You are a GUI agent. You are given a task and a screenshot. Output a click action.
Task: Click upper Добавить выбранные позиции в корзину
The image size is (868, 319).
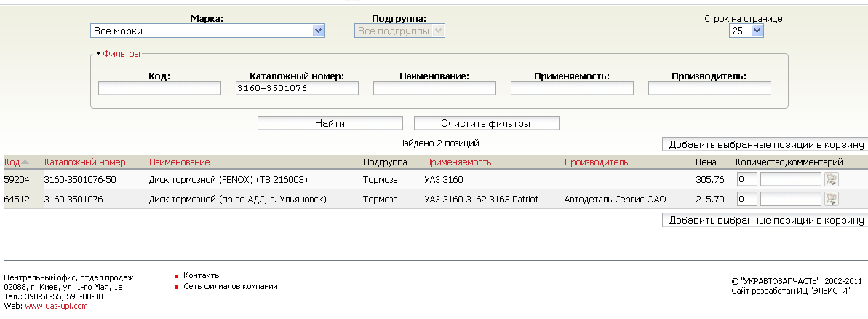point(766,144)
